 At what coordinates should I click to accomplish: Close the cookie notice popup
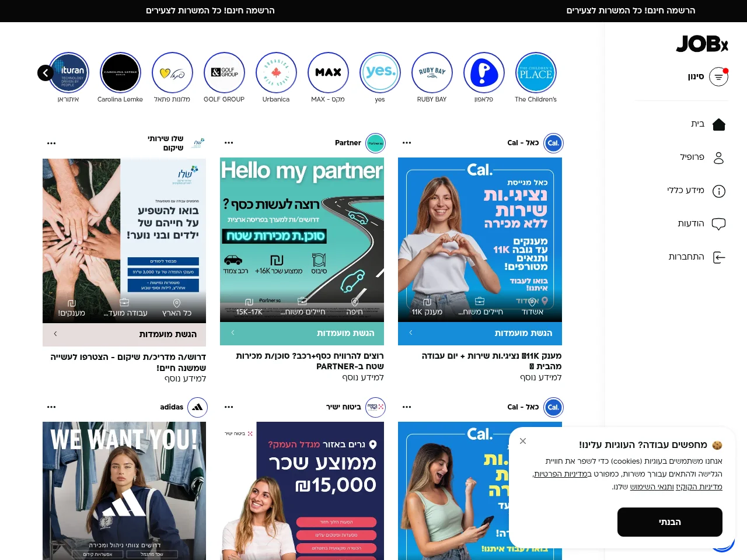(523, 441)
